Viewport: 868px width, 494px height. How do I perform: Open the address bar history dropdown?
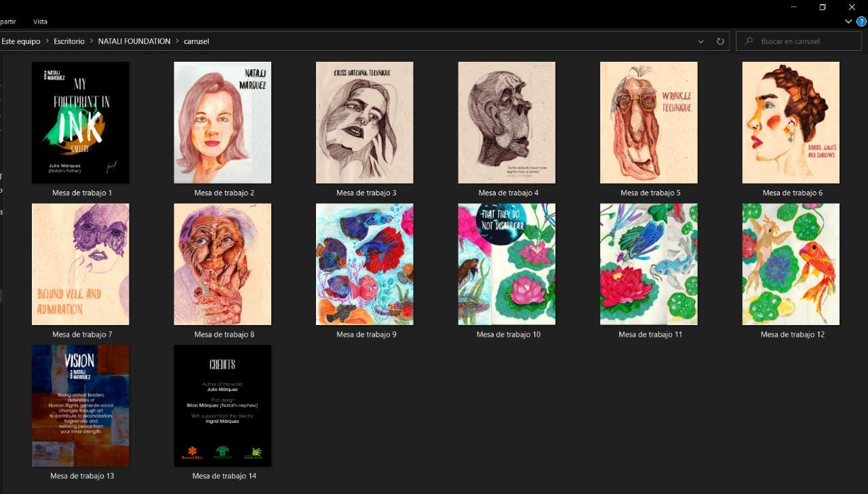701,41
